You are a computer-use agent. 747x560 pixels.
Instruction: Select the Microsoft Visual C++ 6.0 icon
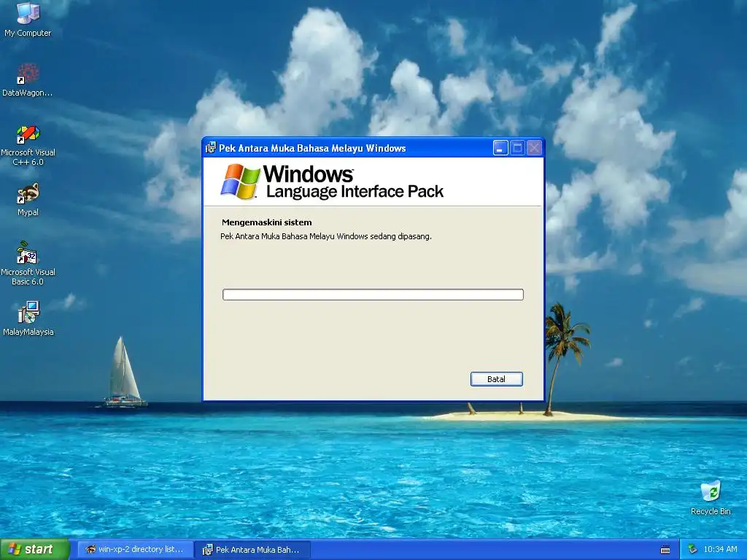pos(28,145)
